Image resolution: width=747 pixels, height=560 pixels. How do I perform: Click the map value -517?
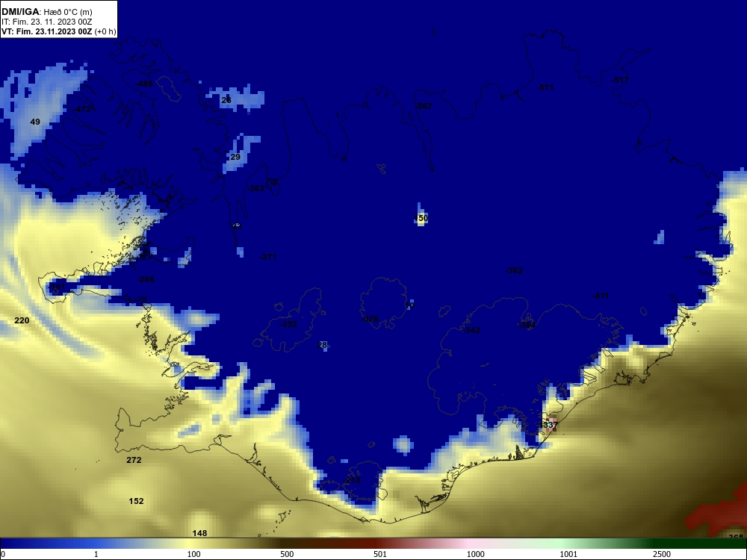pyautogui.click(x=620, y=80)
